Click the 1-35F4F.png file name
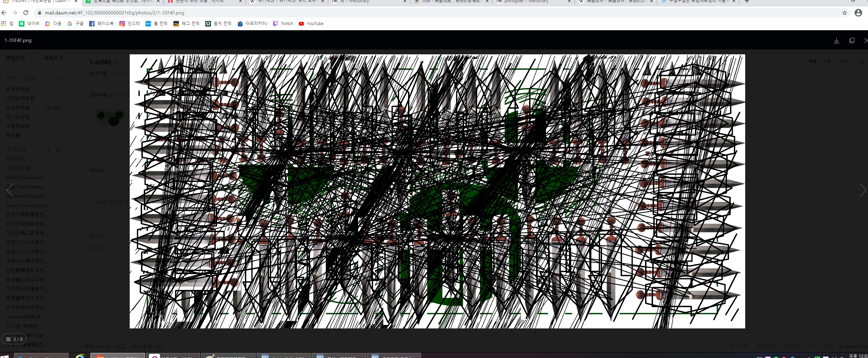 pyautogui.click(x=18, y=40)
